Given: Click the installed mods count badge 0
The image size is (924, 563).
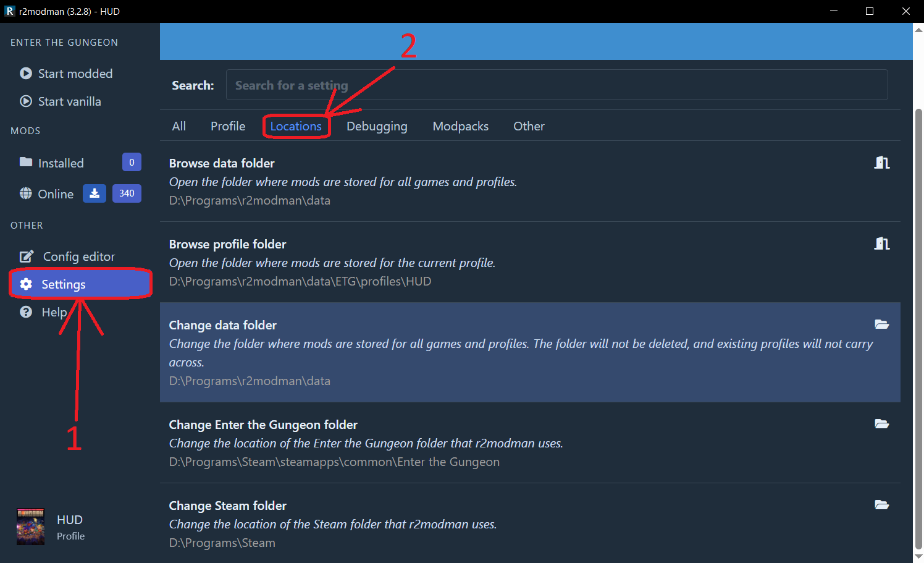Looking at the screenshot, I should point(132,162).
